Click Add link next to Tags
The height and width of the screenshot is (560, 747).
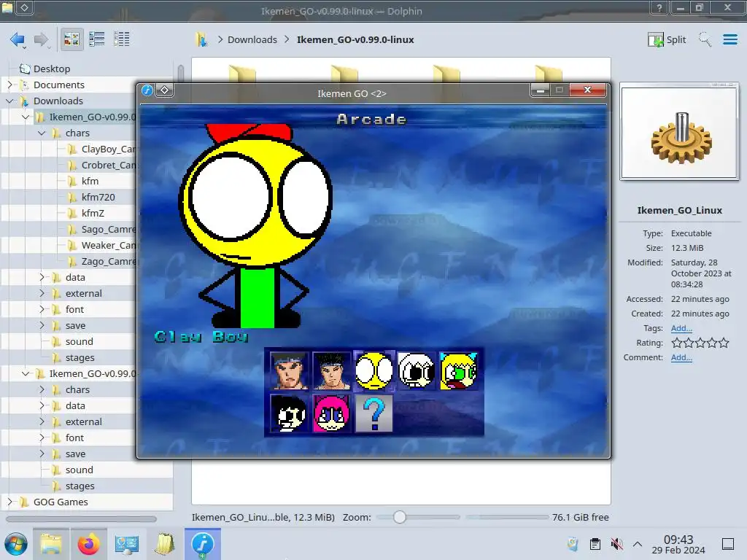681,328
